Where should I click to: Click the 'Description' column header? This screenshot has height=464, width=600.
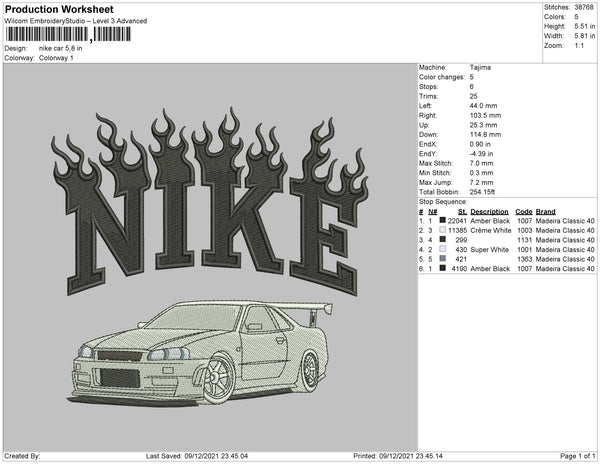tap(489, 212)
